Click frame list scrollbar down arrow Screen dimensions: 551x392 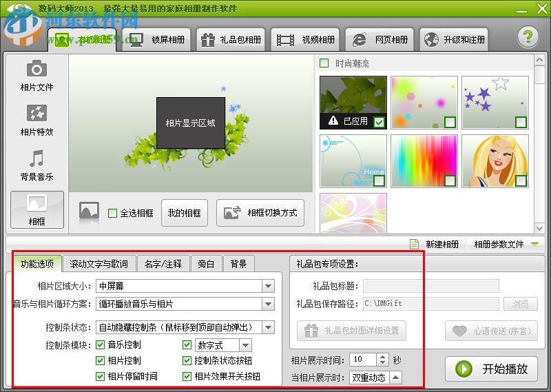pos(539,228)
